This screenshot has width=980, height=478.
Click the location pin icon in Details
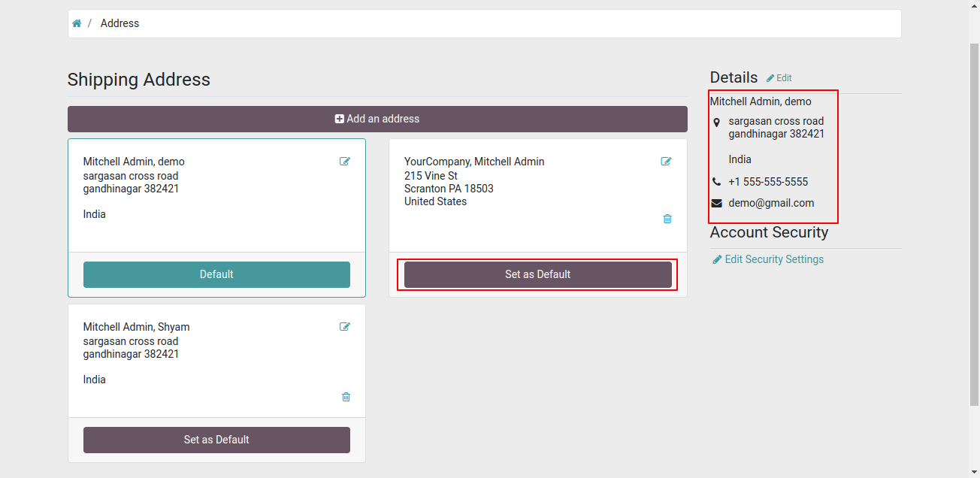[x=716, y=122]
